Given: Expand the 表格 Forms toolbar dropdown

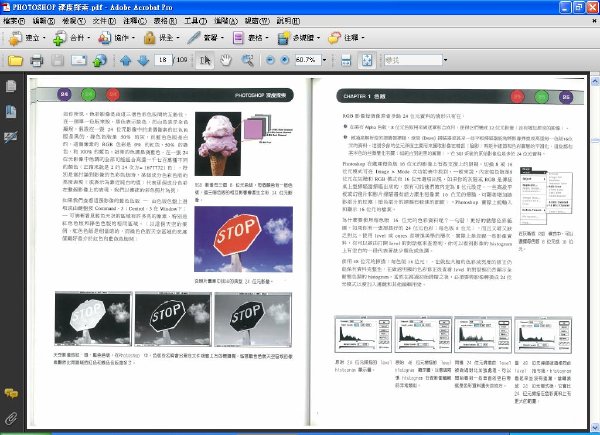Looking at the screenshot, I should point(267,38).
